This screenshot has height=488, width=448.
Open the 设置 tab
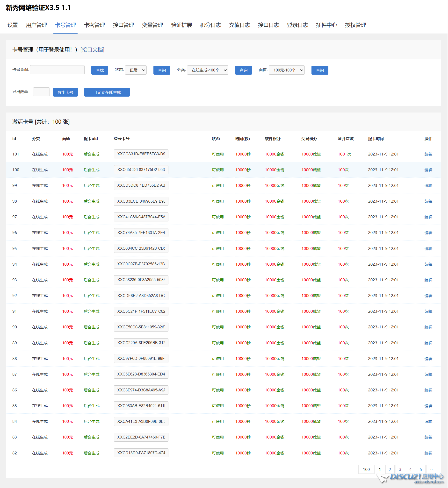[x=13, y=25]
